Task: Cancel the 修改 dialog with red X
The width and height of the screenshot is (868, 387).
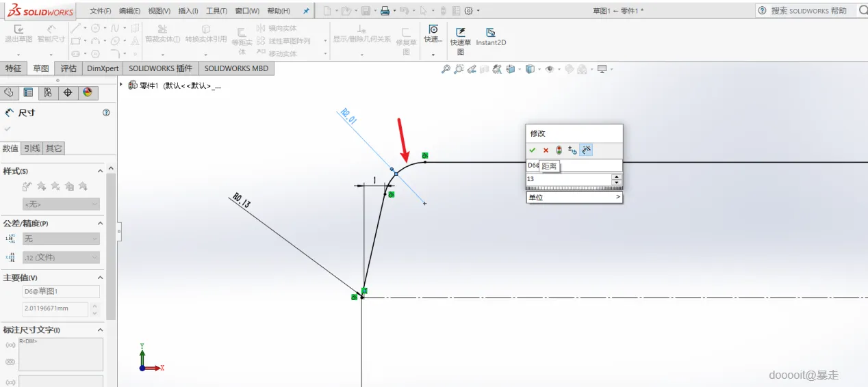Action: 546,150
